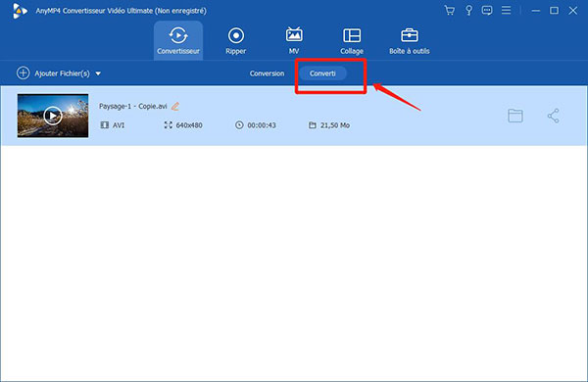Open output folder for converted file

click(x=515, y=116)
